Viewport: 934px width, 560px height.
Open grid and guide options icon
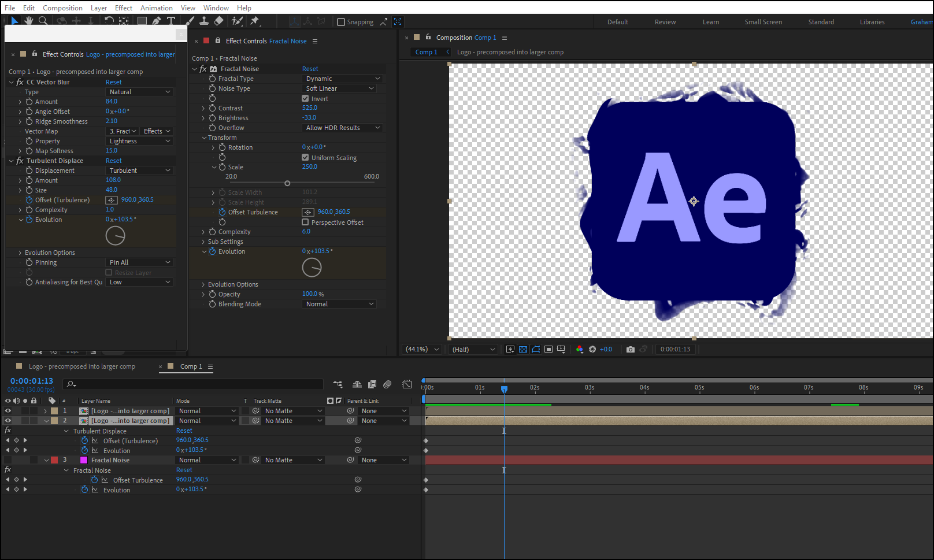click(x=561, y=349)
